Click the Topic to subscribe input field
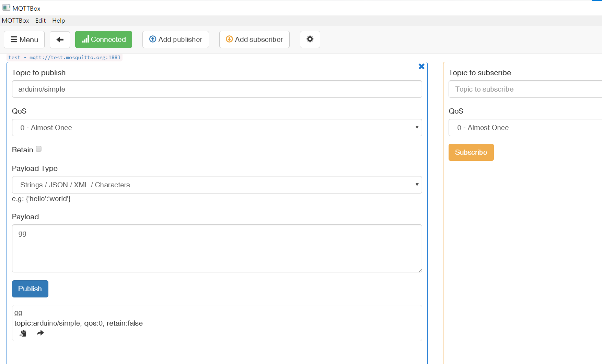The height and width of the screenshot is (364, 602). 525,89
